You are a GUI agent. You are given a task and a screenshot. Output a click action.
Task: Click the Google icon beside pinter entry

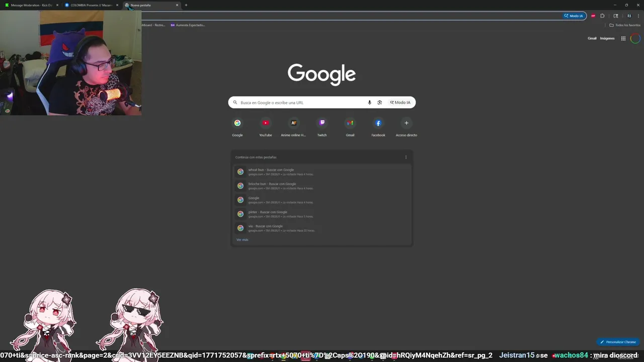click(240, 214)
